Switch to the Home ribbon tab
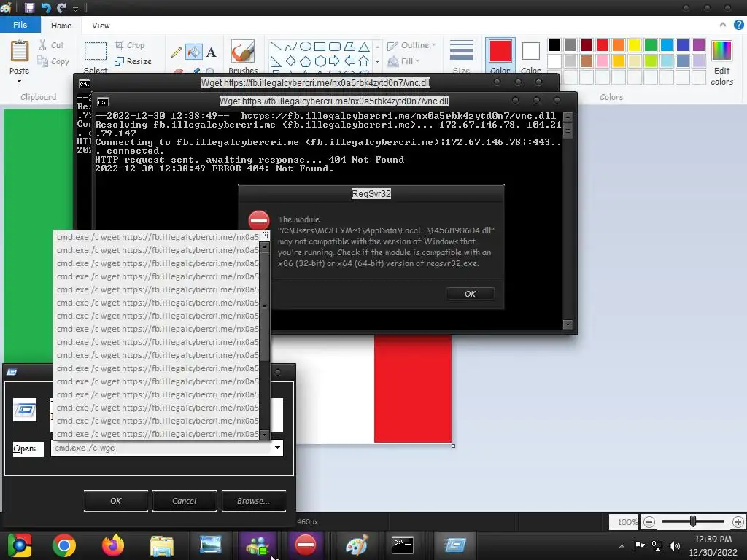747x560 pixels. click(x=61, y=26)
